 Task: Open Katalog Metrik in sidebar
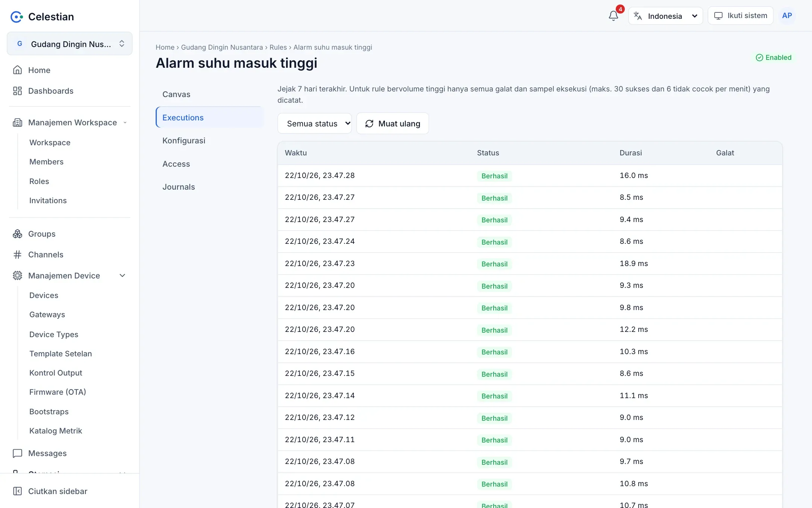tap(56, 431)
